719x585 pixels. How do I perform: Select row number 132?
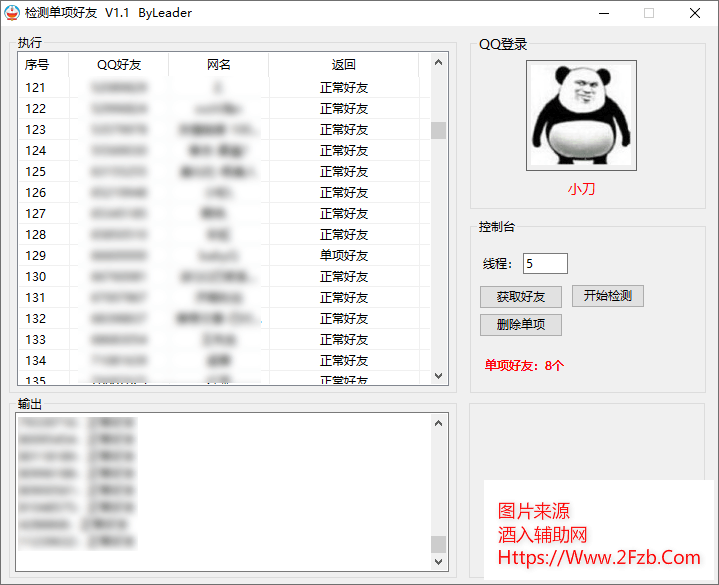tap(224, 319)
